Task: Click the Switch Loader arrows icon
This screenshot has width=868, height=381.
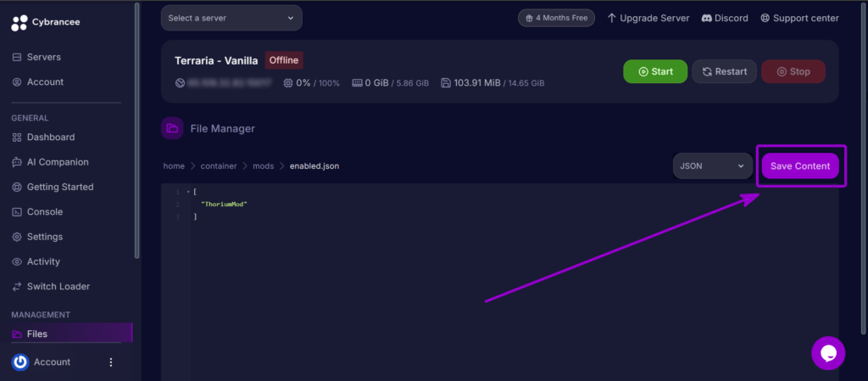Action: pos(17,286)
